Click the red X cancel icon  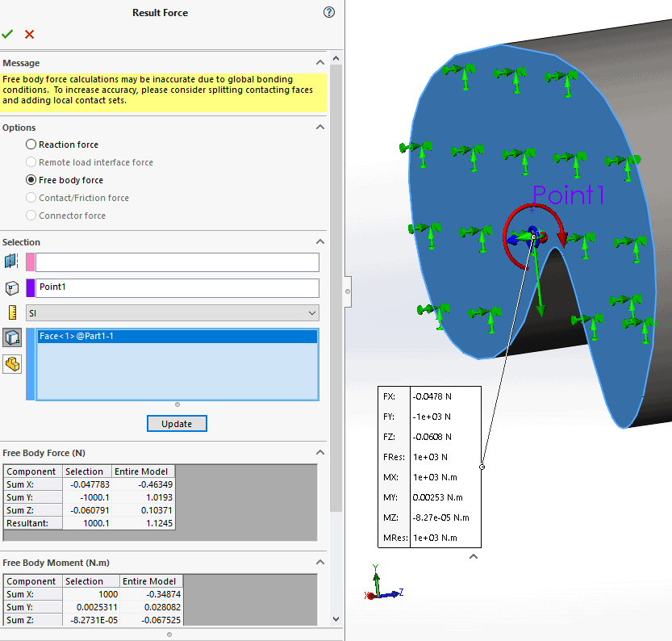coord(30,34)
